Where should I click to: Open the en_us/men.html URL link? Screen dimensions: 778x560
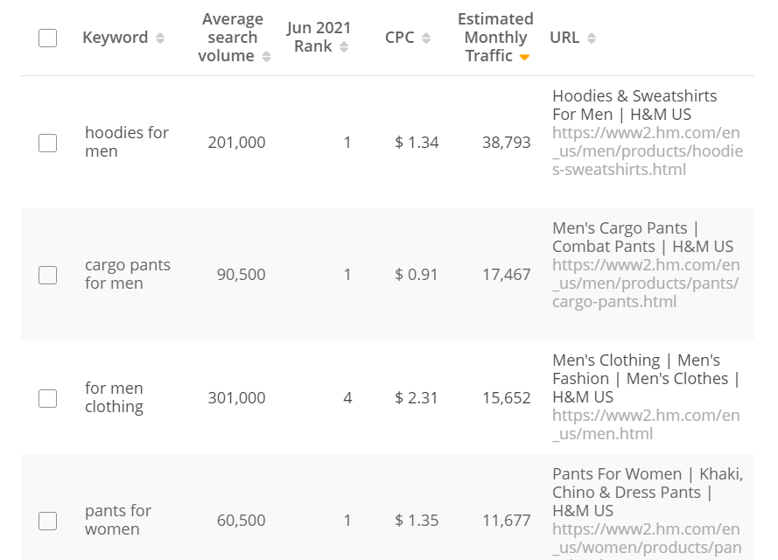pyautogui.click(x=646, y=425)
